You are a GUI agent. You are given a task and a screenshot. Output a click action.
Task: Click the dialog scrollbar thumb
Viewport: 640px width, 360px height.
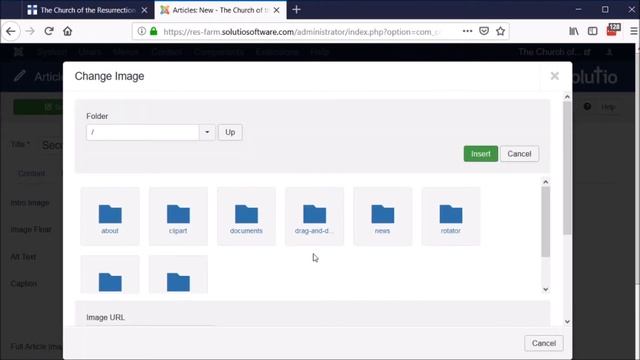567,168
